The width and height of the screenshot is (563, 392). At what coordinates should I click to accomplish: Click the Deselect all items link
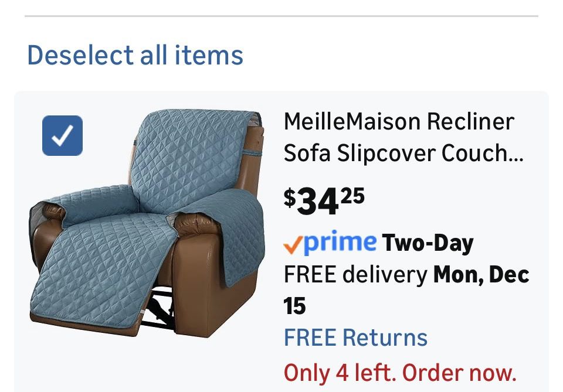click(x=135, y=56)
